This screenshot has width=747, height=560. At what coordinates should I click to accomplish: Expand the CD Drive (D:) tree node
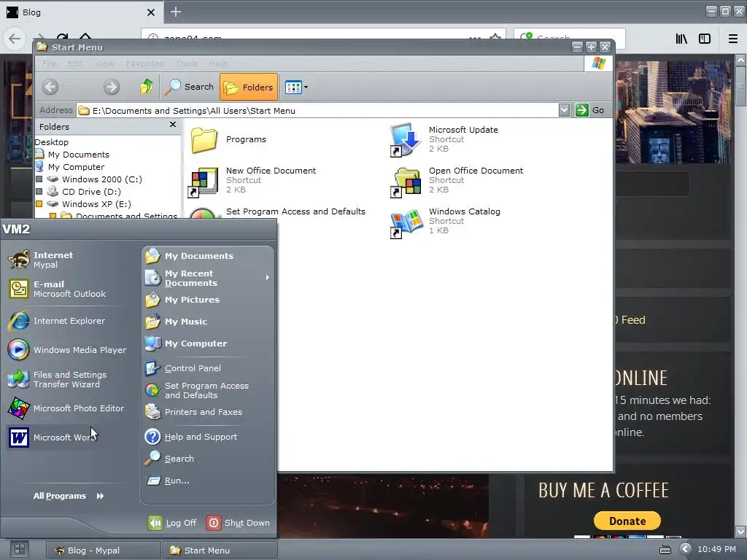click(39, 192)
